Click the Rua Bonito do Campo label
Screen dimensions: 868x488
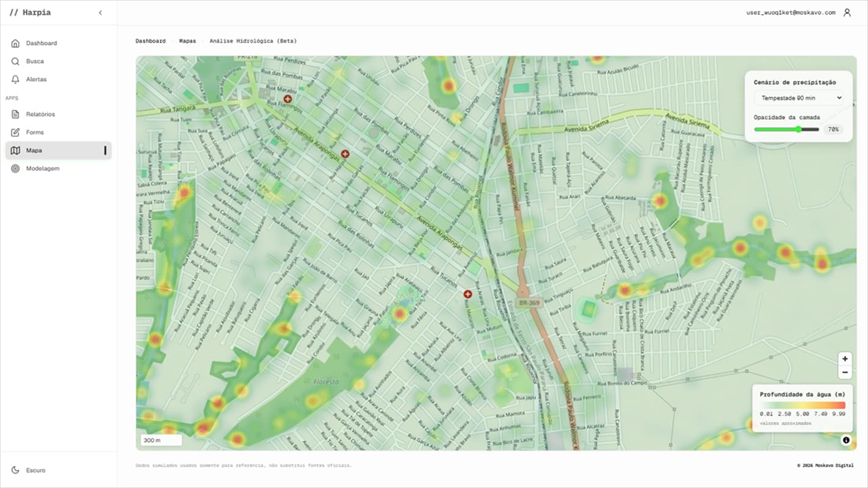(622, 384)
